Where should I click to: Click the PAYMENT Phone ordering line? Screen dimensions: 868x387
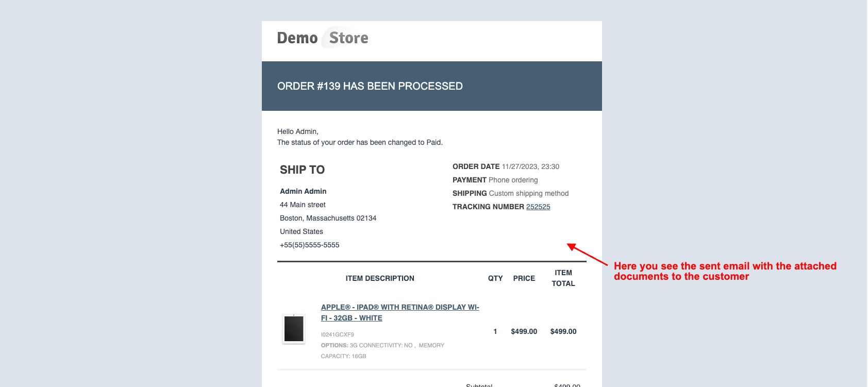495,180
